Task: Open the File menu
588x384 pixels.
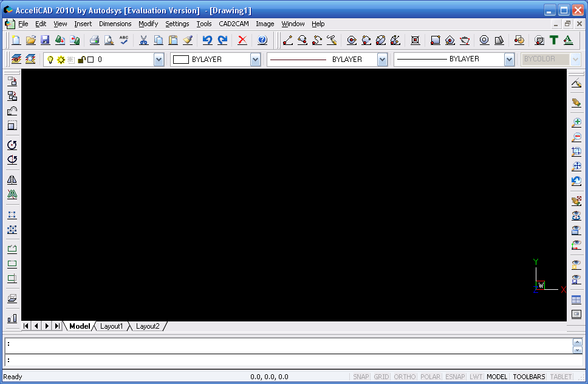Action: (23, 24)
